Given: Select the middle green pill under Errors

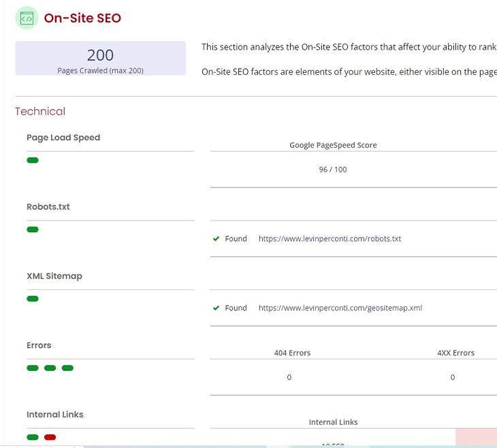Looking at the screenshot, I should tap(50, 368).
